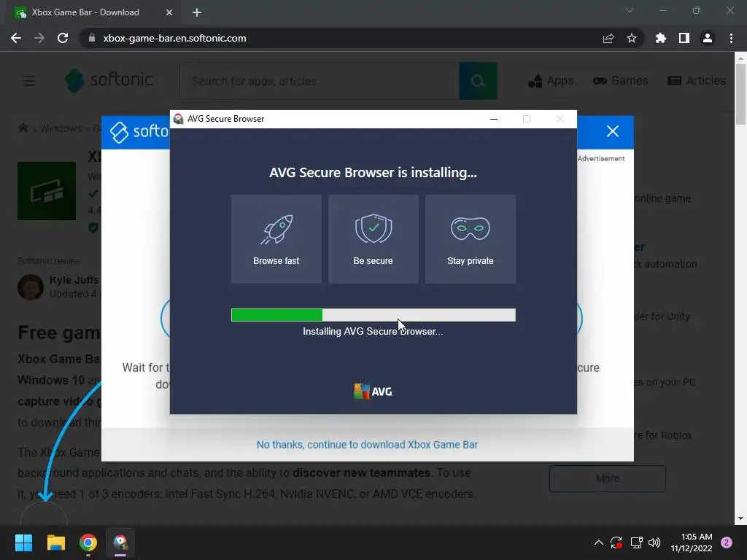Screen dimensions: 747x560
Task: Open the share page icon
Action: pos(608,38)
